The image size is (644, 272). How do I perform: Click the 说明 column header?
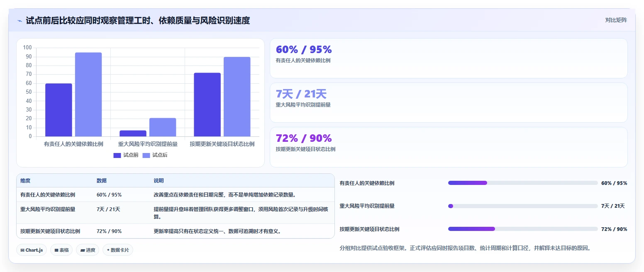159,181
